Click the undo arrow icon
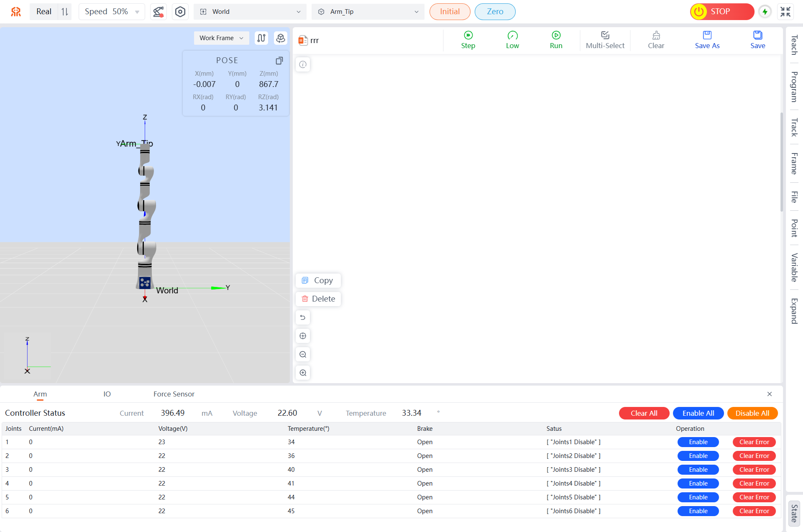The width and height of the screenshot is (803, 532). [x=303, y=317]
